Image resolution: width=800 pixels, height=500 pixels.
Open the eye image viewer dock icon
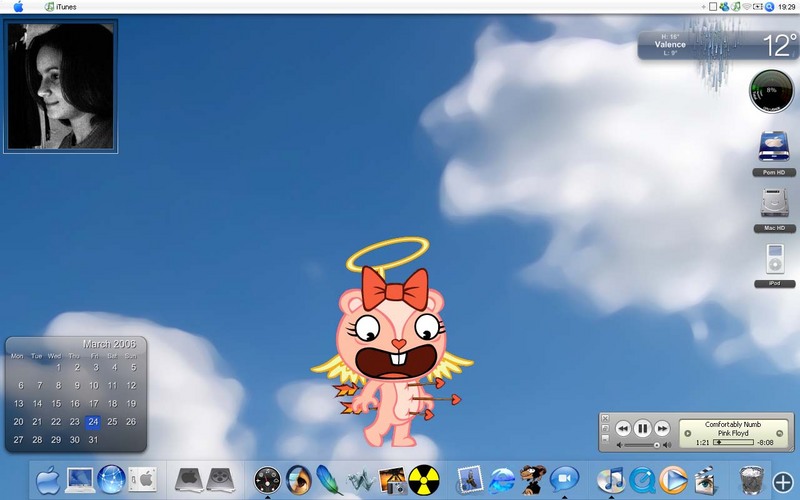pyautogui.click(x=298, y=480)
